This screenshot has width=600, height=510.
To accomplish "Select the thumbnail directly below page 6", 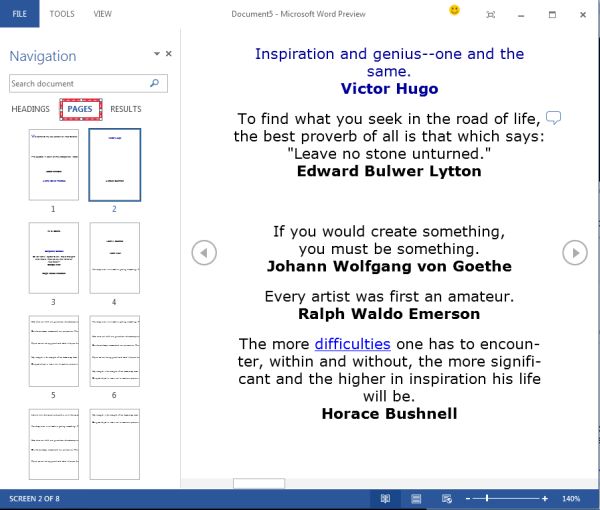I will (x=115, y=444).
